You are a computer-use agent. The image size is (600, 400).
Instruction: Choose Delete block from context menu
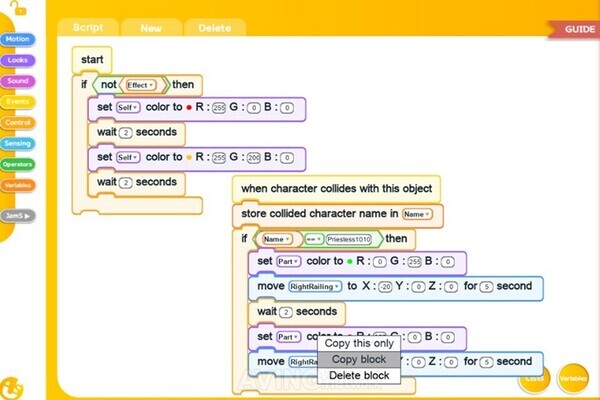click(x=358, y=375)
